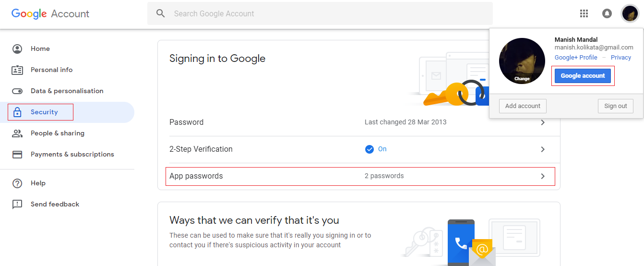Image resolution: width=644 pixels, height=266 pixels.
Task: Click the Send feedback speech bubble icon
Action: coord(17,204)
